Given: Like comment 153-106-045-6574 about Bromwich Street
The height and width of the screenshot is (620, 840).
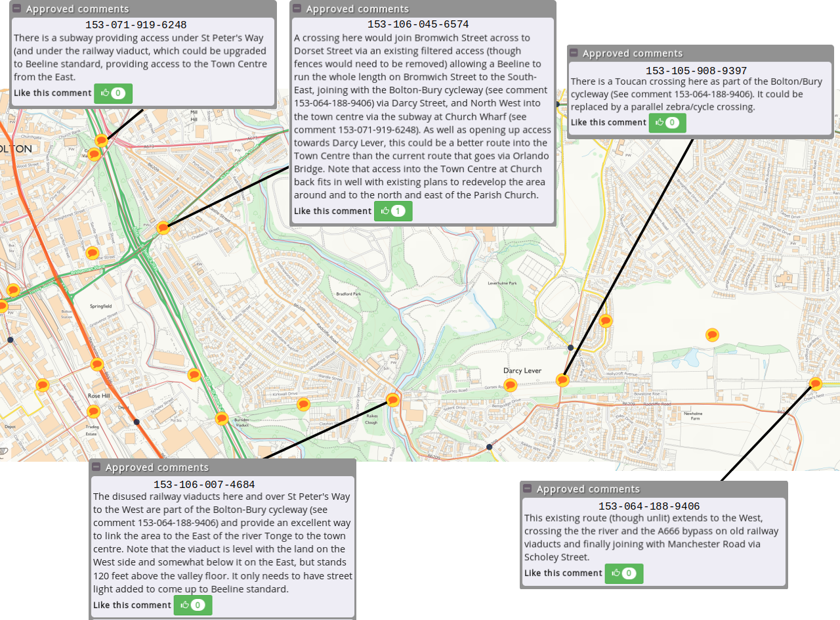Looking at the screenshot, I should pyautogui.click(x=392, y=211).
